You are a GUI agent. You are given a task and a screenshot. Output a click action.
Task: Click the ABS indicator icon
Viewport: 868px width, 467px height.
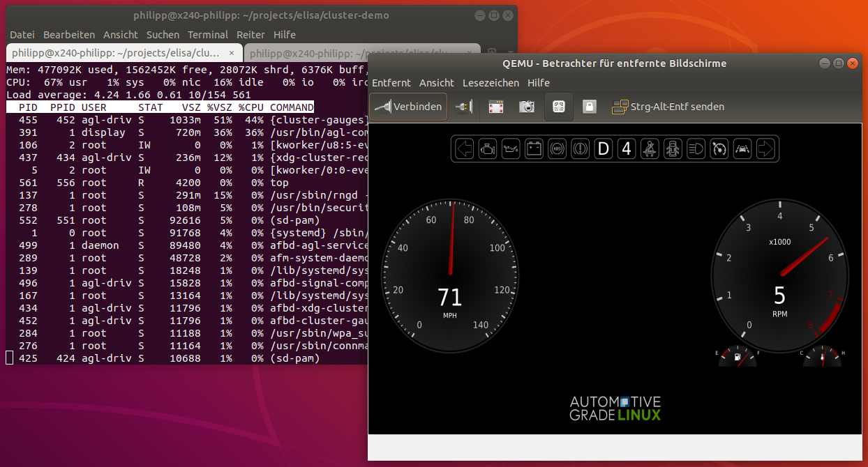557,148
